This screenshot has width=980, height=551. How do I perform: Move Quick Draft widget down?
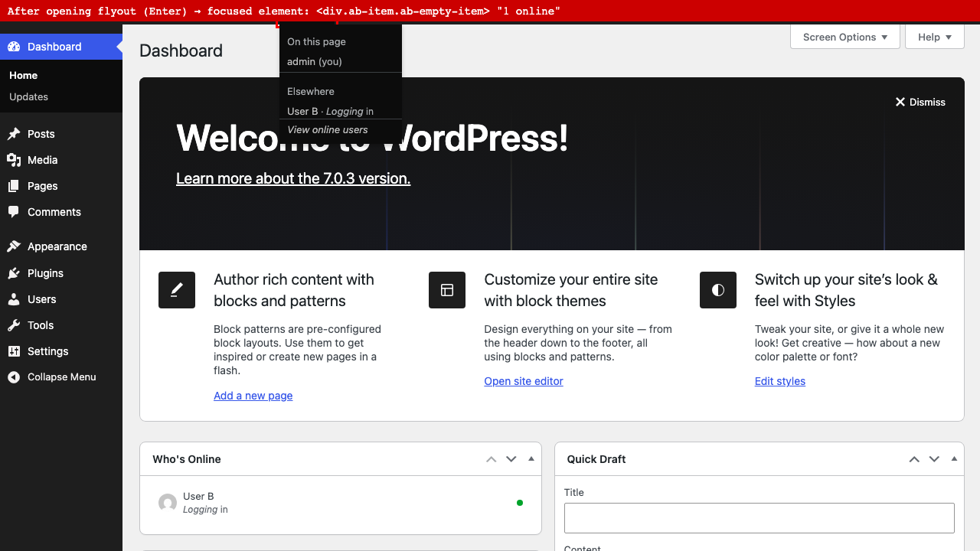click(x=934, y=459)
